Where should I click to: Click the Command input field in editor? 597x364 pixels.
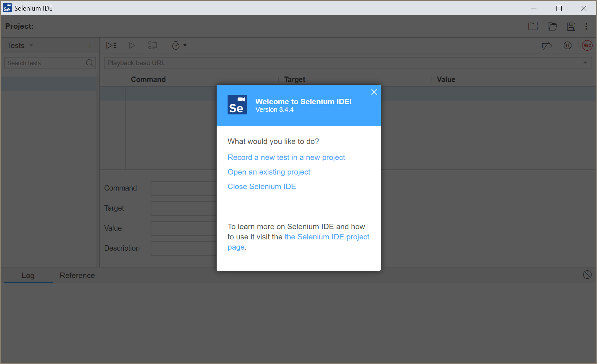point(184,188)
